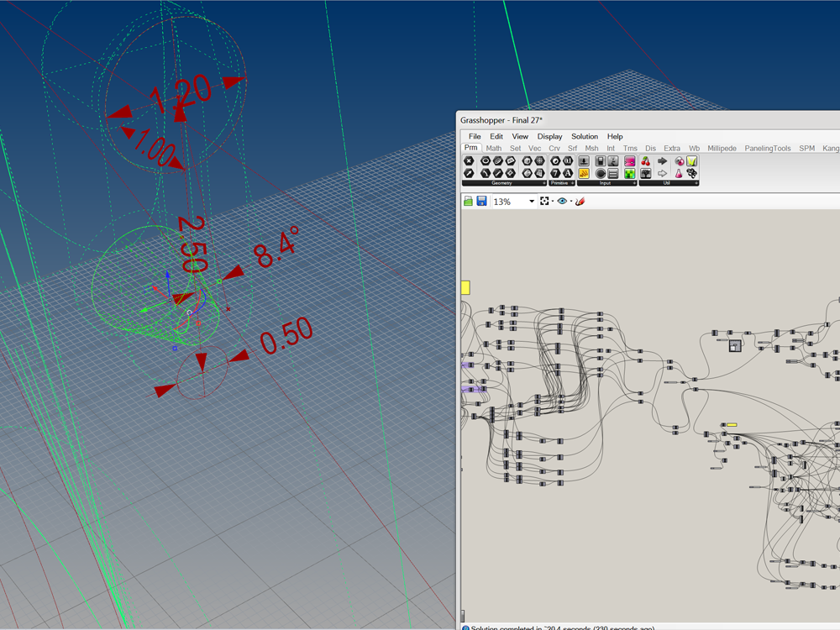The height and width of the screenshot is (630, 840).
Task: Select the Mesh parameter wireframe icon
Action: pyautogui.click(x=539, y=160)
